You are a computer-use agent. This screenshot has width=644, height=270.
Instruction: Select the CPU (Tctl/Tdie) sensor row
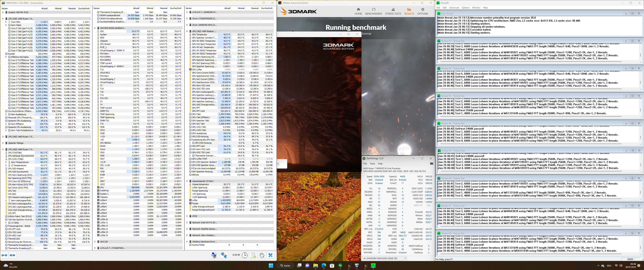tap(15, 153)
